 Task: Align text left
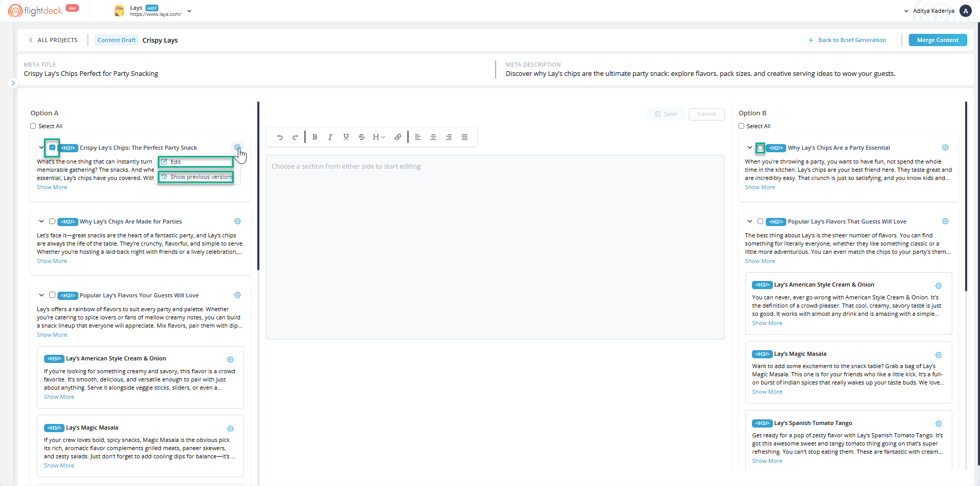tap(418, 137)
